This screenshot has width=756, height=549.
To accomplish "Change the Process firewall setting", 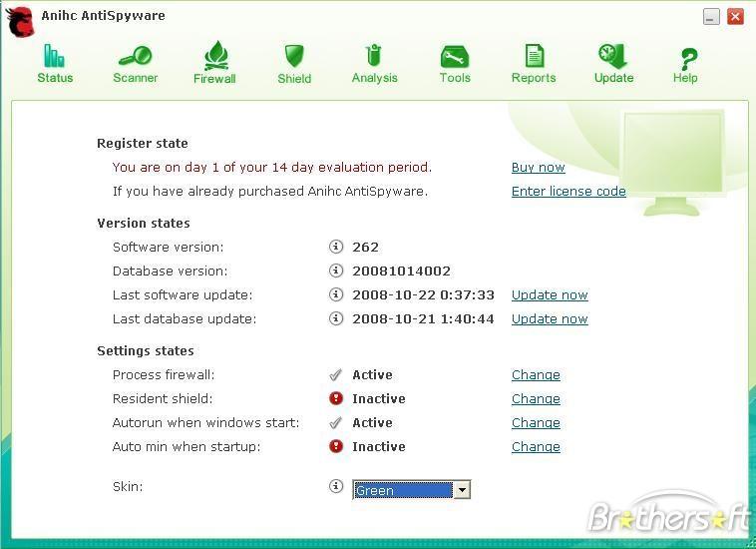I will [536, 375].
